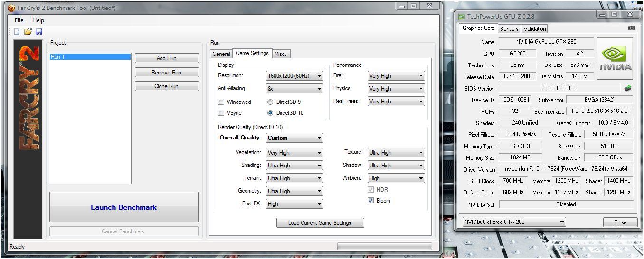Open the Terrain quality dropdown
This screenshot has height=259, width=644.
pyautogui.click(x=294, y=178)
